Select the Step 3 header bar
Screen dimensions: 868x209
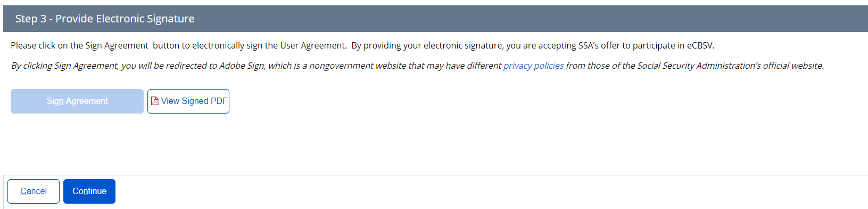pos(435,19)
